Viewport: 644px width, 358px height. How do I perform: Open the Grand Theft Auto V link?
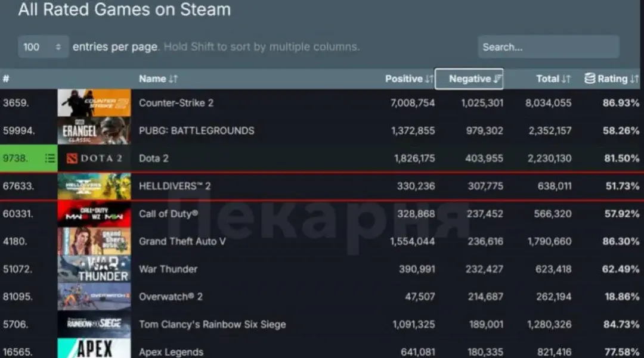point(182,241)
